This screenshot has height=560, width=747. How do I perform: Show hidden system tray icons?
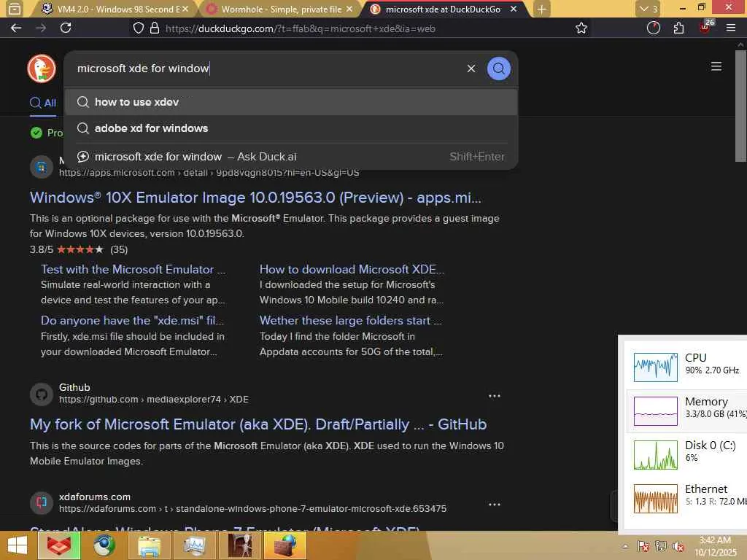pos(625,546)
